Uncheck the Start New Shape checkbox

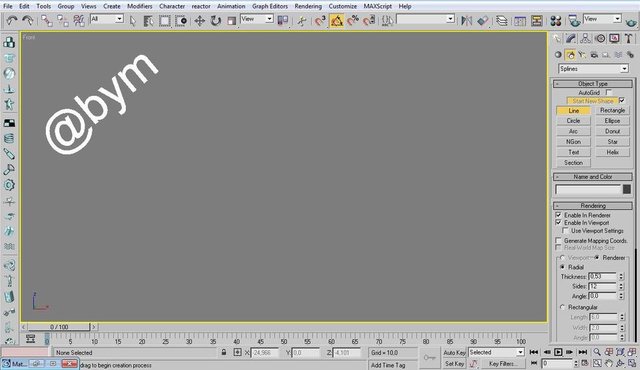(x=622, y=100)
